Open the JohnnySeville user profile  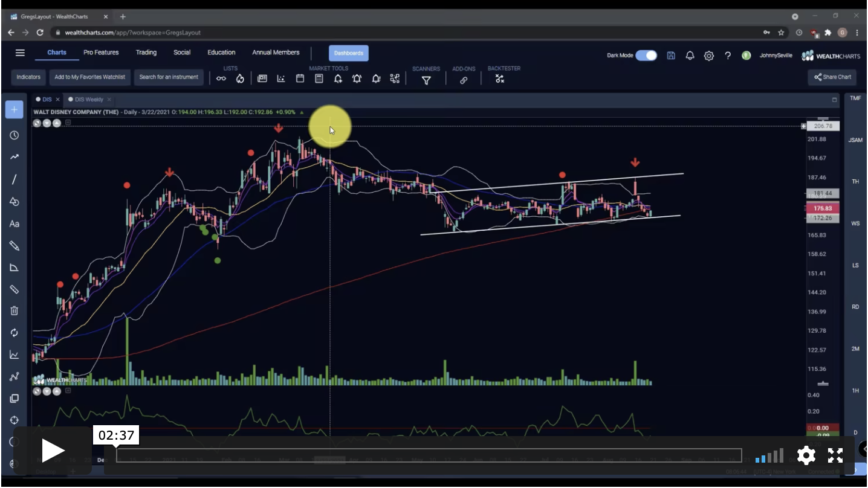(x=776, y=56)
